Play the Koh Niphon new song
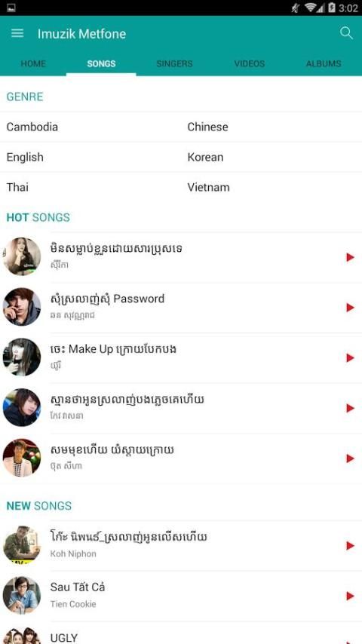Image resolution: width=362 pixels, height=644 pixels. pos(350,545)
